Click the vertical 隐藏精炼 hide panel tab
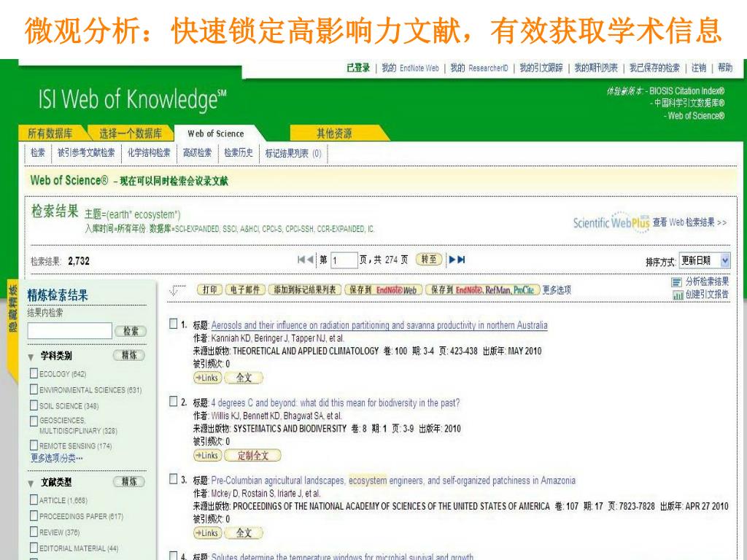The height and width of the screenshot is (560, 747). pyautogui.click(x=13, y=308)
